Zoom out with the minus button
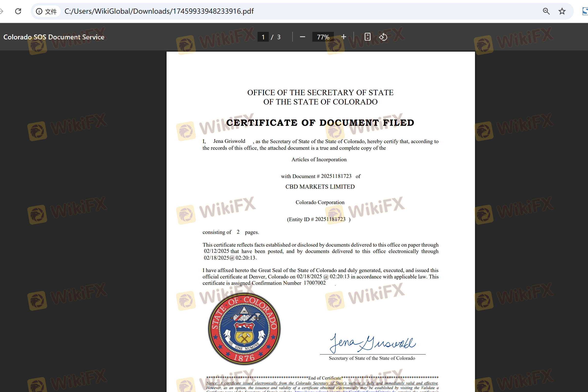The height and width of the screenshot is (392, 588). [302, 37]
